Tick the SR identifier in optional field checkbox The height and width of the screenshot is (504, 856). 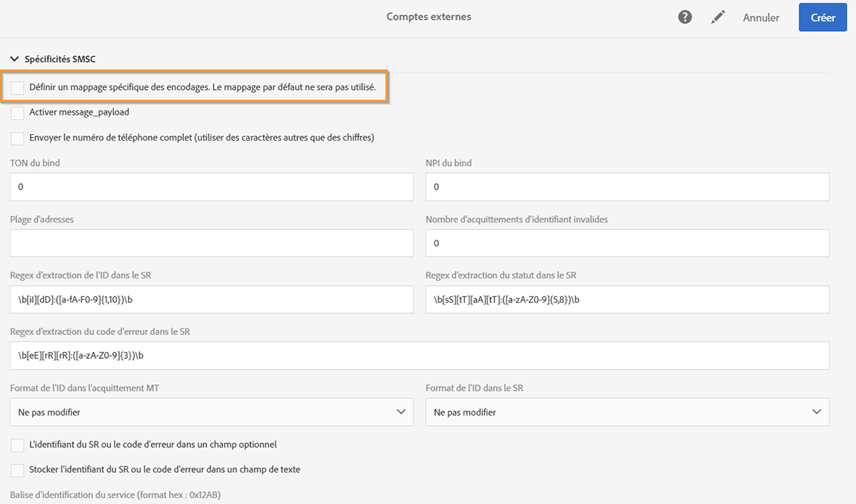pos(18,445)
